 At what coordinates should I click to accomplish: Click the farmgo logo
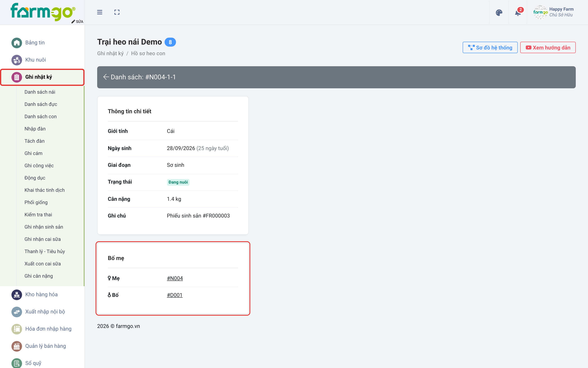click(43, 12)
